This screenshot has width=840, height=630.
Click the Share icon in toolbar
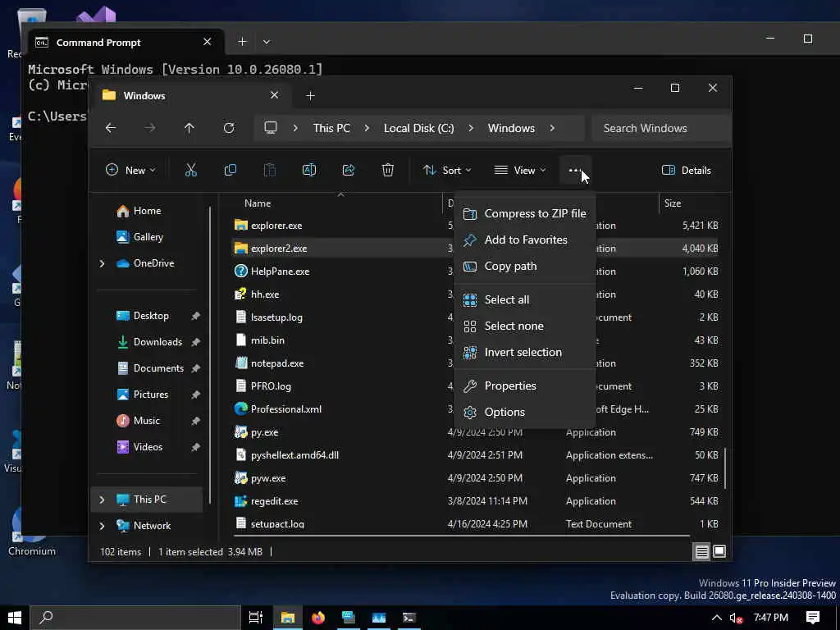click(x=348, y=171)
